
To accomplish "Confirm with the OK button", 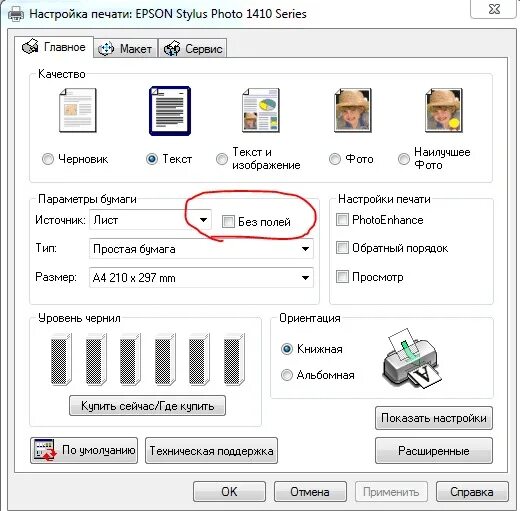I will (229, 492).
